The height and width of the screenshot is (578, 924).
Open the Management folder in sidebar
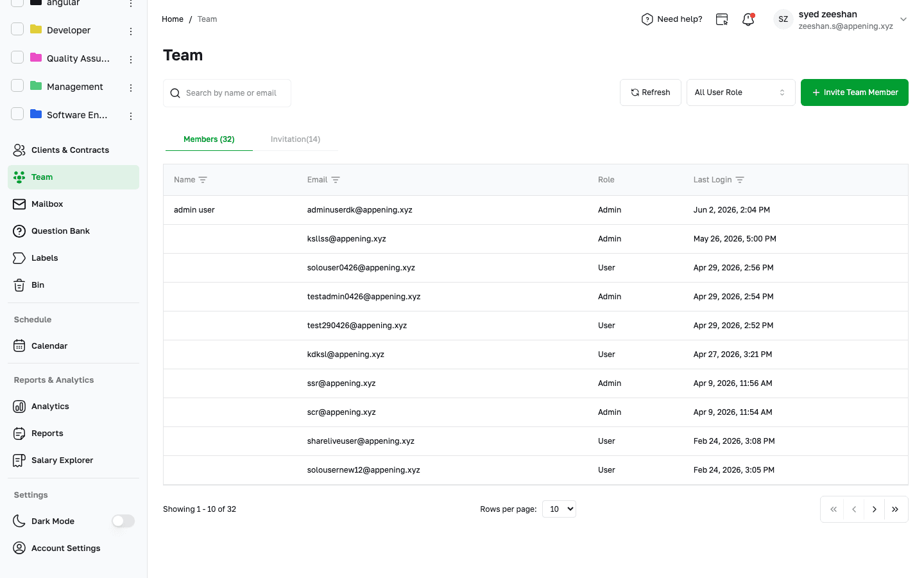pos(75,87)
